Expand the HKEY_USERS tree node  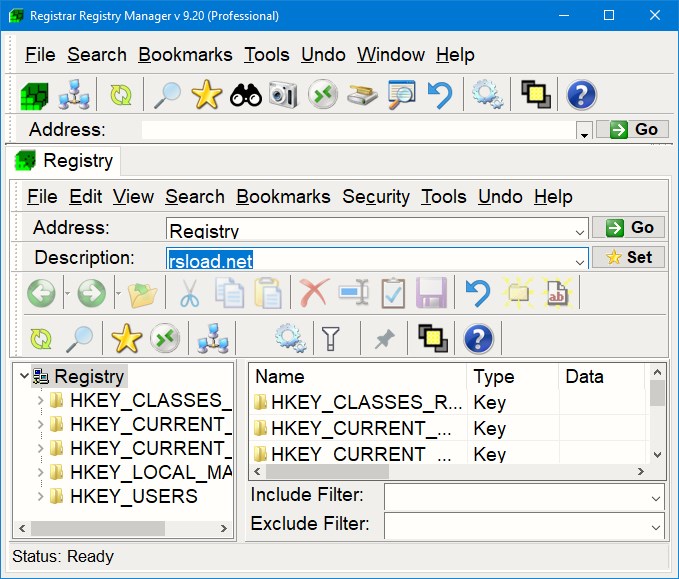tap(40, 496)
